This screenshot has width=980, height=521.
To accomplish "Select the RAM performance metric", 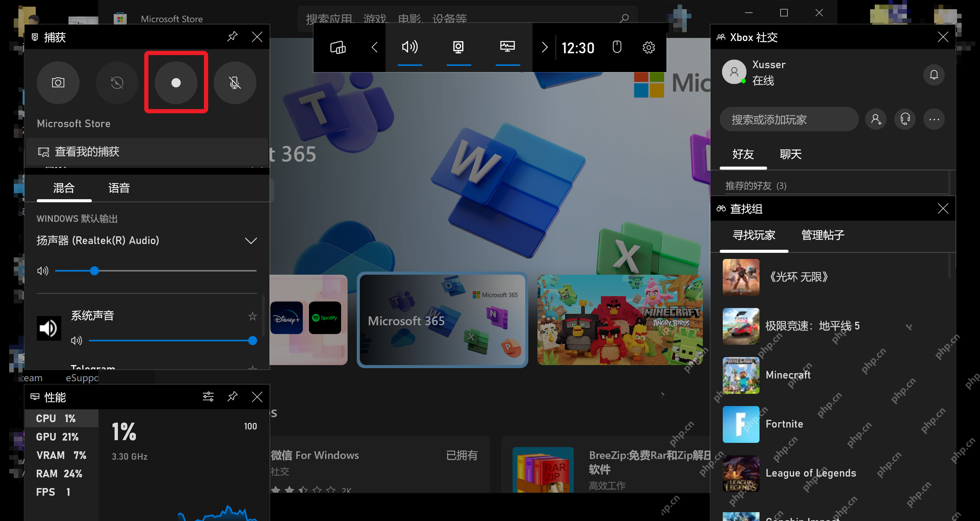I will tap(62, 473).
